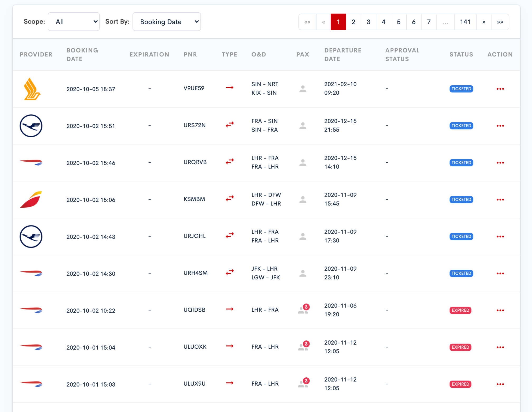Click one-way arrow icon for UQIDSB
Viewport: 532px width, 412px height.
click(230, 309)
